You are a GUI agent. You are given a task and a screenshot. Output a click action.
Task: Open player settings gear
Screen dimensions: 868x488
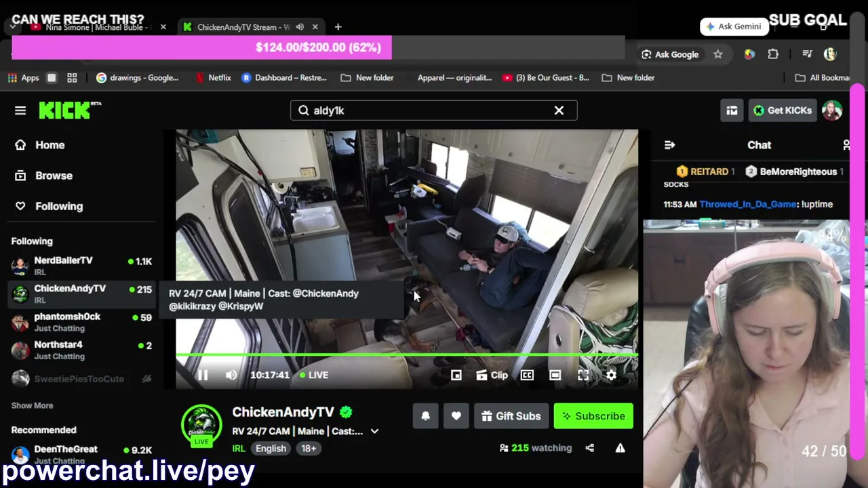pos(611,375)
